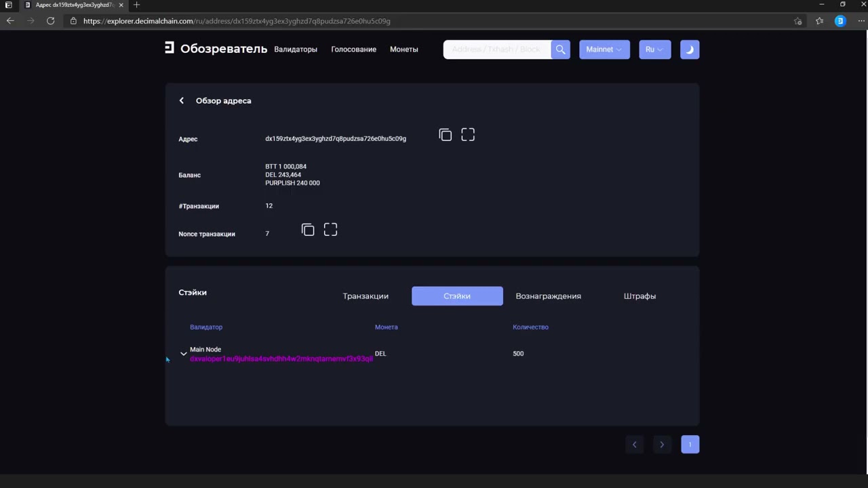This screenshot has width=868, height=488.
Task: Click the address/txhash search input field
Action: 497,49
